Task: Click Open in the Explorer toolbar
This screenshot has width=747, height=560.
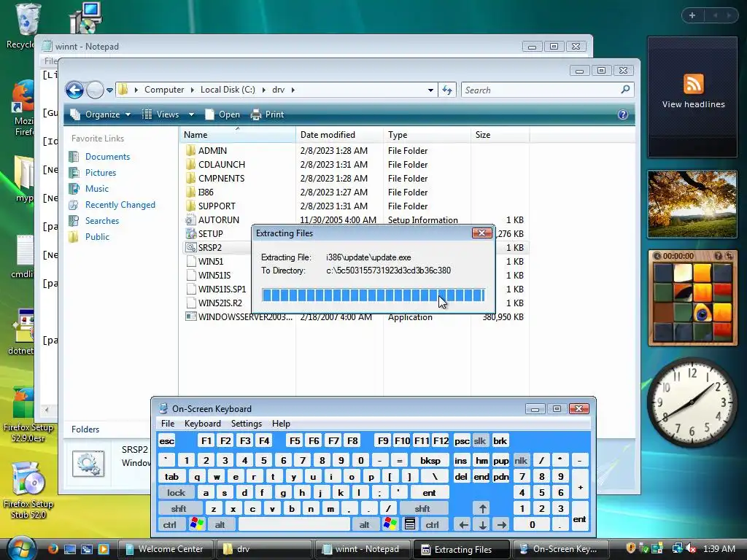Action: coord(222,114)
